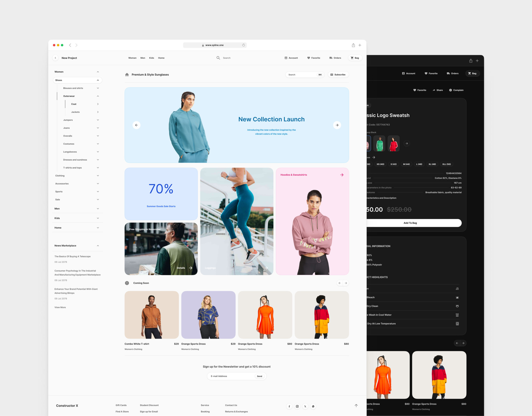Click the back chevron beside New Project
Screen dimensions: 532x416
55,58
